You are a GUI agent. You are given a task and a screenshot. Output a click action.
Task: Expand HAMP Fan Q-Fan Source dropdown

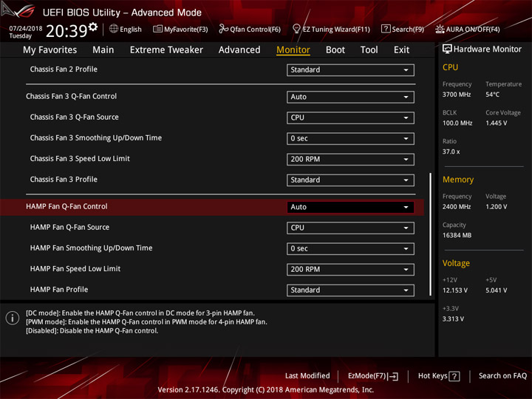[350, 228]
